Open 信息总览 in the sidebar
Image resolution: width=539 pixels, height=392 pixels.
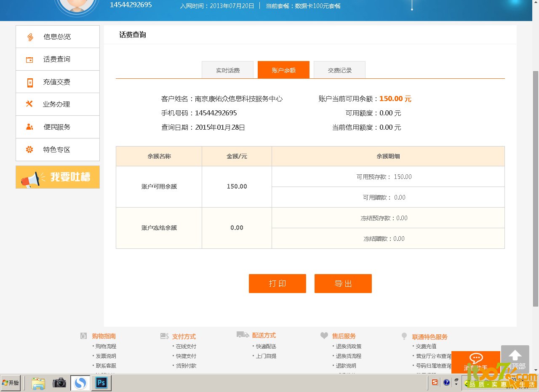click(58, 37)
